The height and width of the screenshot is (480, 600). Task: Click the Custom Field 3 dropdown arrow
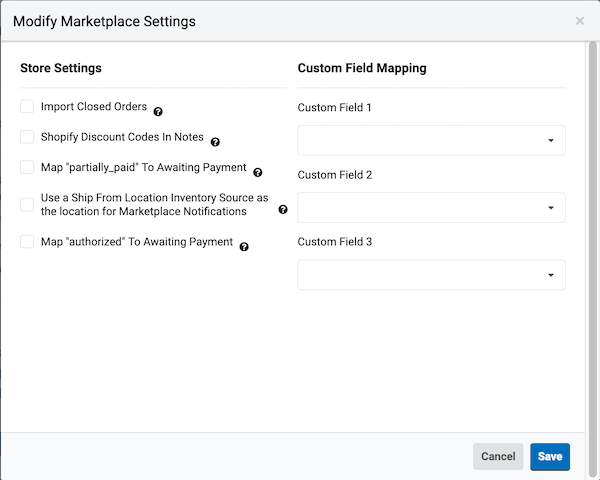tap(551, 275)
